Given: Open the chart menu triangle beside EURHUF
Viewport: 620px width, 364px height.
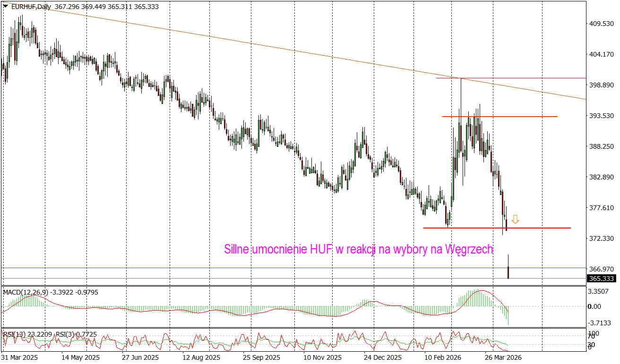Looking at the screenshot, I should [x=5, y=7].
